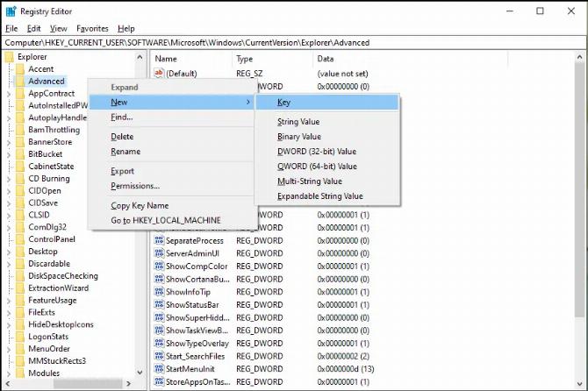This screenshot has height=391, width=588.
Task: Click the Advanced folder icon
Action: [x=20, y=82]
